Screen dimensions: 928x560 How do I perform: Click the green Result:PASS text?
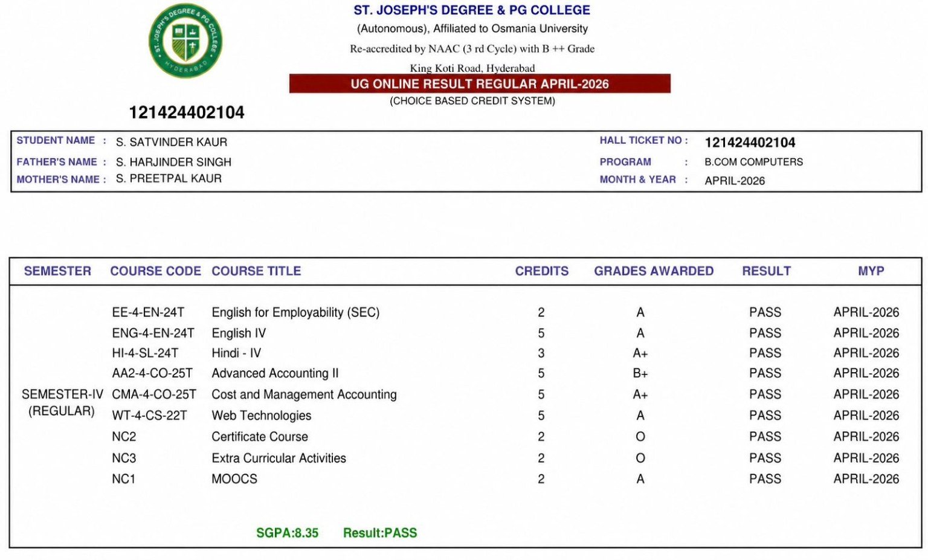click(x=380, y=533)
